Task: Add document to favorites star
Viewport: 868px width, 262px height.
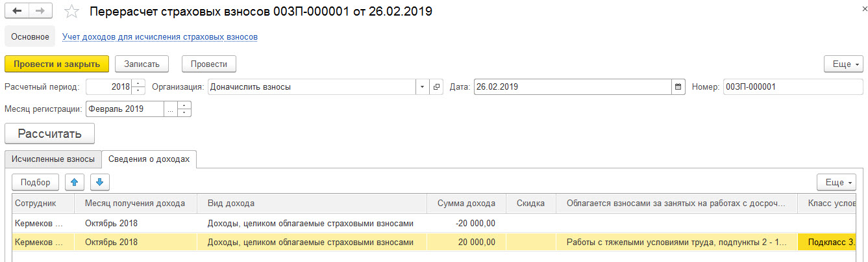Action: 73,12
